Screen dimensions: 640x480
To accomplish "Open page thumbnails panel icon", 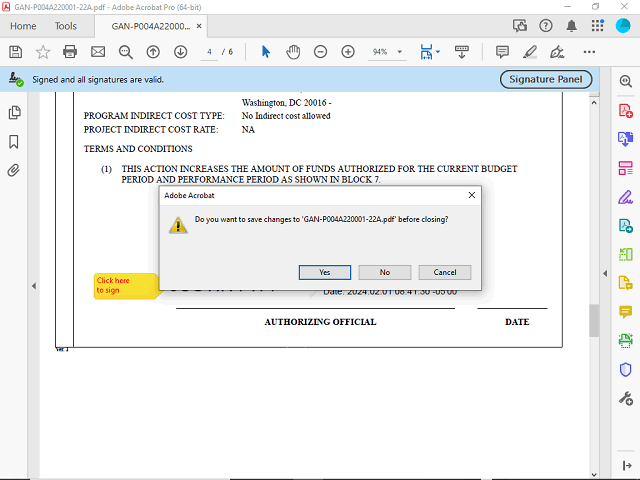I will pyautogui.click(x=15, y=113).
